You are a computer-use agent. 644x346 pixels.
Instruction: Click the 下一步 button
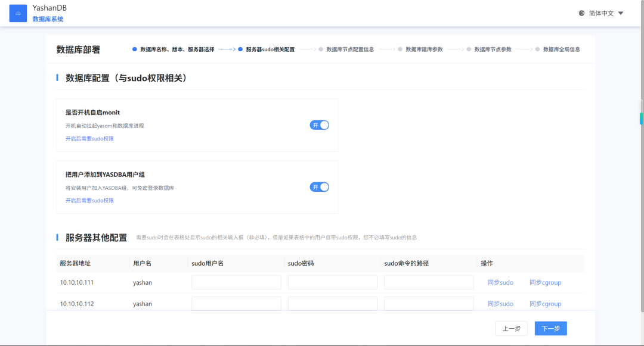[x=551, y=328]
